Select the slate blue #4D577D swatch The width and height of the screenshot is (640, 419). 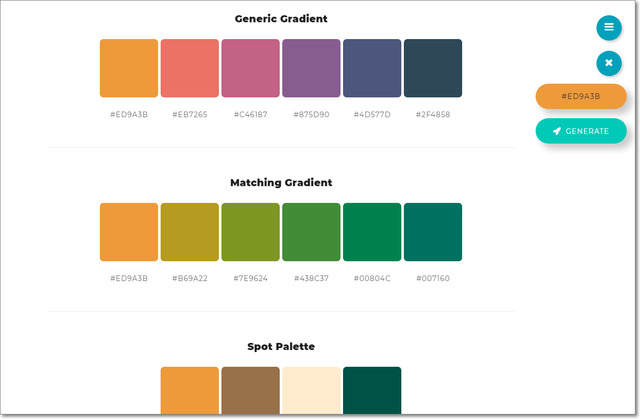click(372, 68)
